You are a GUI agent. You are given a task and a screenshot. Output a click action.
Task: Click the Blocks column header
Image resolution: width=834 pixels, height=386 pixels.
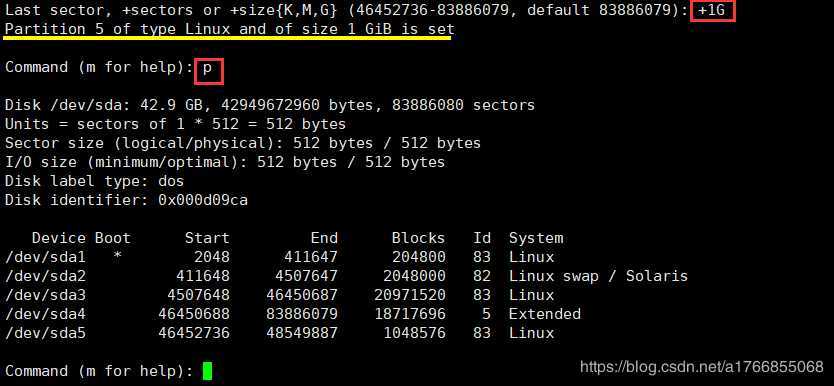419,238
